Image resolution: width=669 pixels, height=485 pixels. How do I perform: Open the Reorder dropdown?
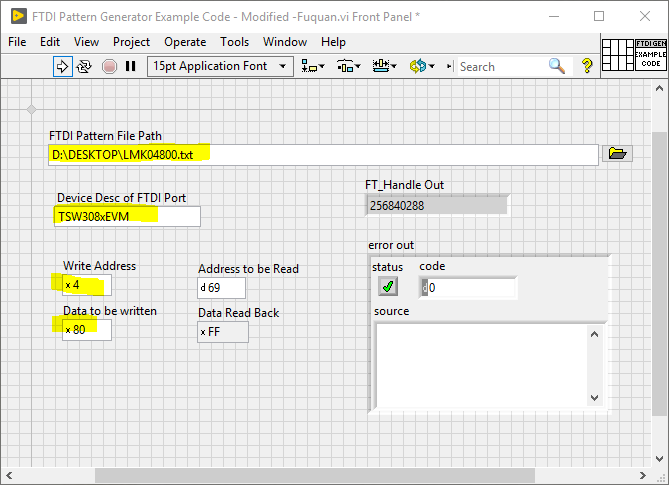click(422, 67)
